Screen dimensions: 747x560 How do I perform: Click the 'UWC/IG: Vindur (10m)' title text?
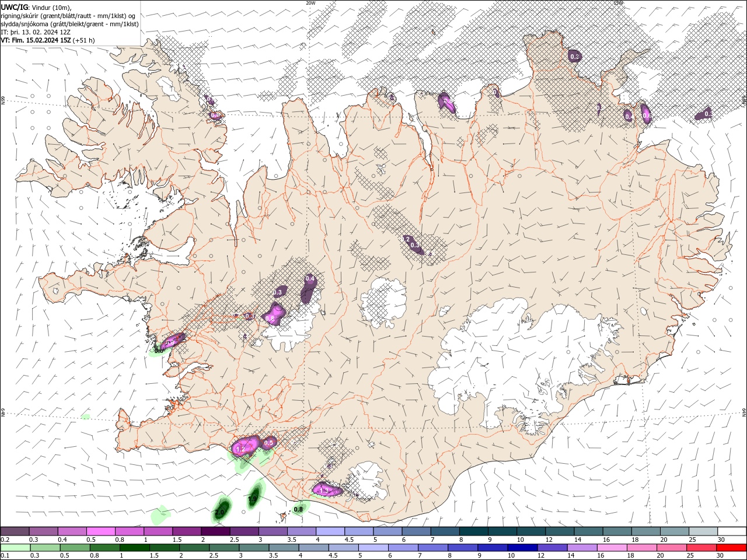(x=36, y=7)
